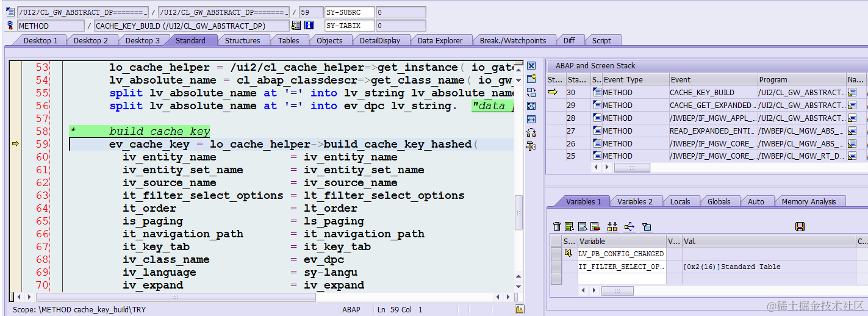Screen dimensions: 868x316
Task: Click stack level 26 cell
Action: 578,143
